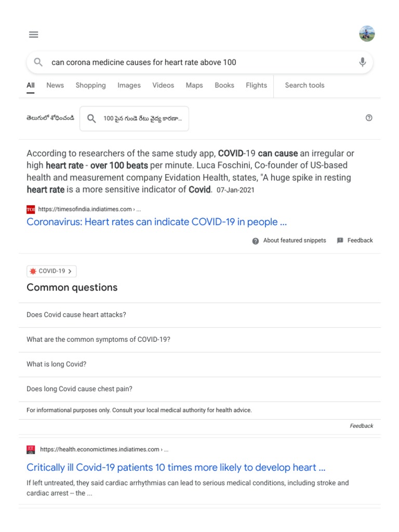
Task: Open the Videos results tab
Action: pos(163,86)
